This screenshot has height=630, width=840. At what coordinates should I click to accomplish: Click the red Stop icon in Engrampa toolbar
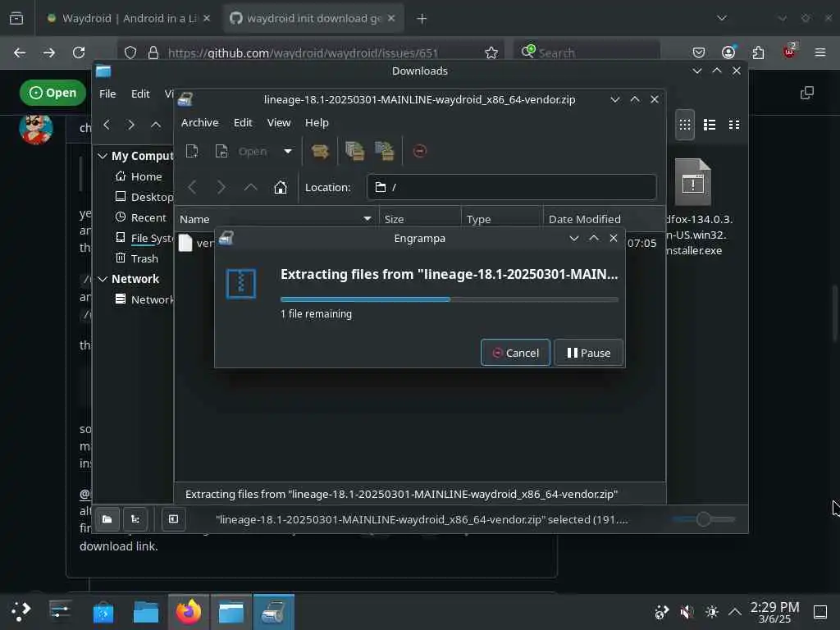click(x=420, y=151)
